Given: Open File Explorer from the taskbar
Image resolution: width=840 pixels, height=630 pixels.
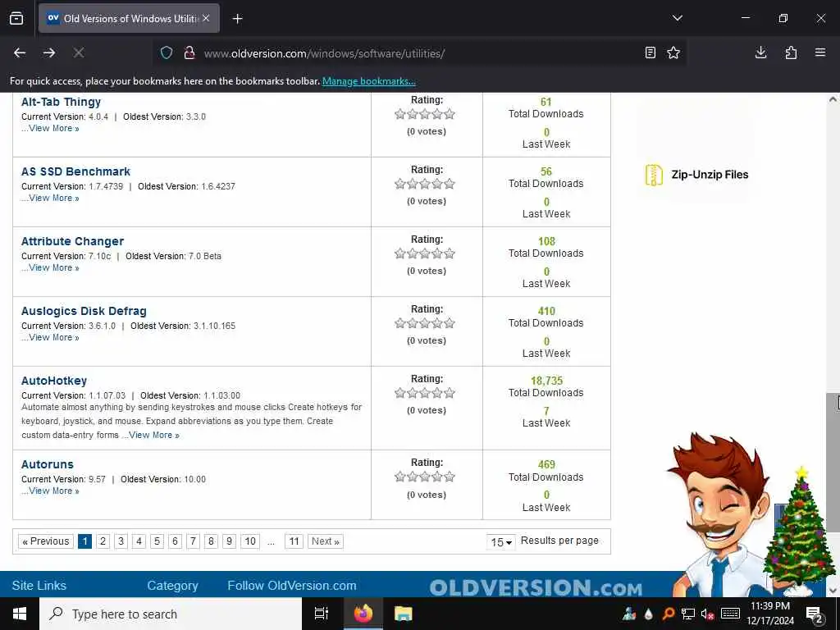Looking at the screenshot, I should pos(403,614).
